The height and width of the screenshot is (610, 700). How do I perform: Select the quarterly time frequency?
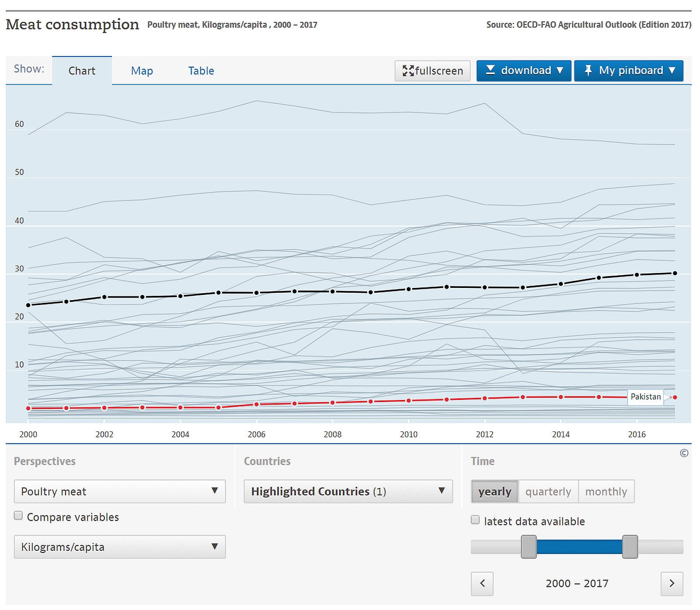pyautogui.click(x=548, y=491)
